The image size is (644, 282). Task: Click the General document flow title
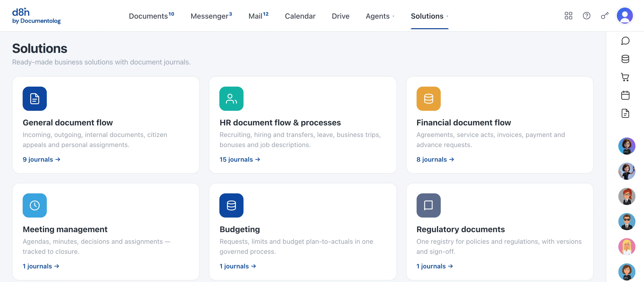click(x=68, y=123)
